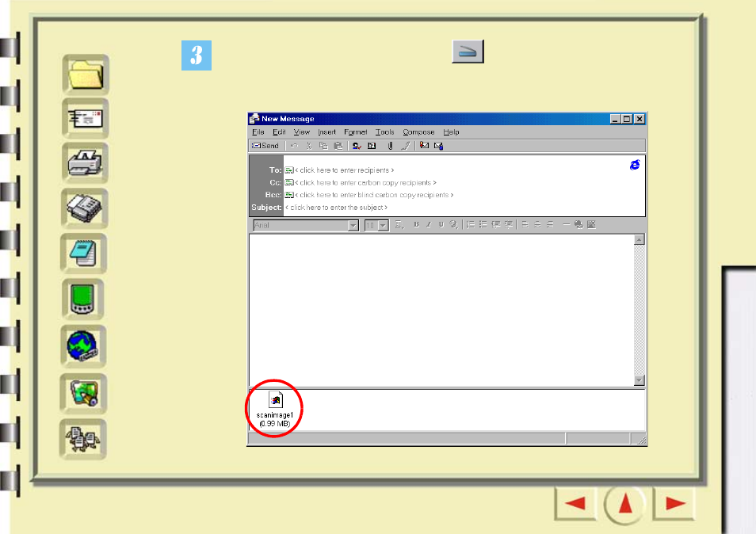
Task: Encrypt message with envelope lock icon
Action: 438,146
